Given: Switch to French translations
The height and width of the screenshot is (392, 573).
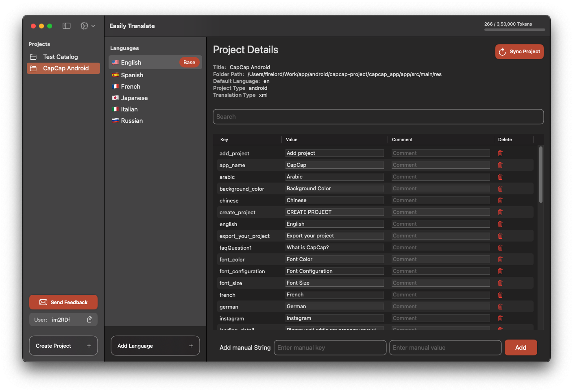Looking at the screenshot, I should coord(155,87).
